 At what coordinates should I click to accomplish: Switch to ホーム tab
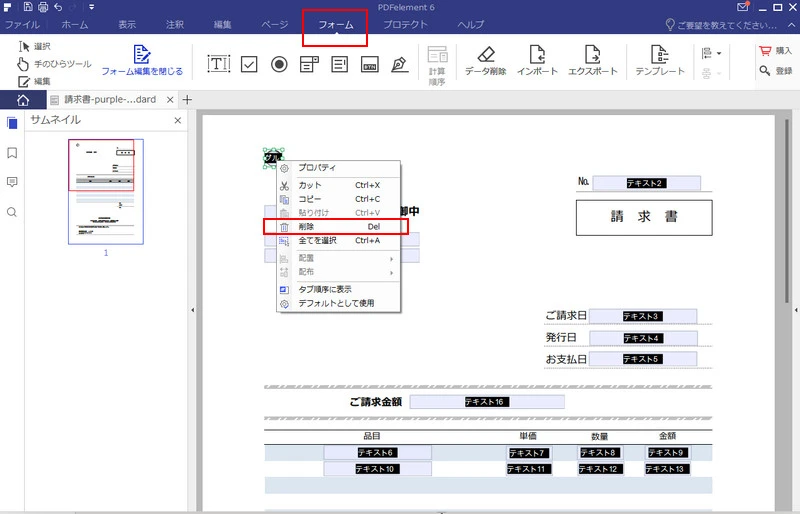pos(74,25)
